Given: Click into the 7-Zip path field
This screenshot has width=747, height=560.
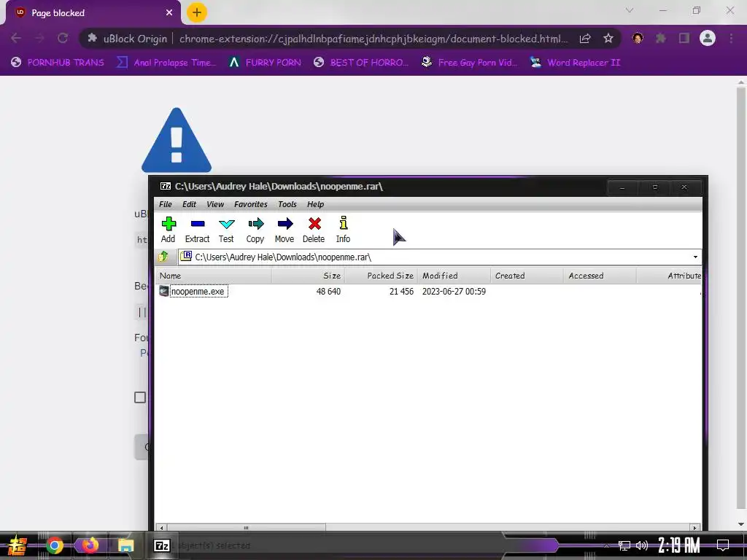Looking at the screenshot, I should pos(433,257).
